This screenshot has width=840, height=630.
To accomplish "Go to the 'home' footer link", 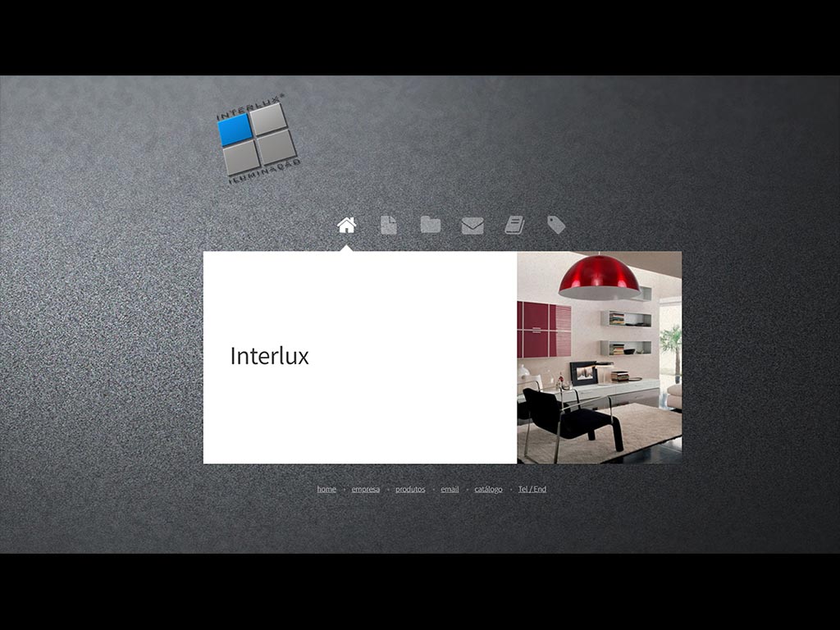I will point(326,490).
